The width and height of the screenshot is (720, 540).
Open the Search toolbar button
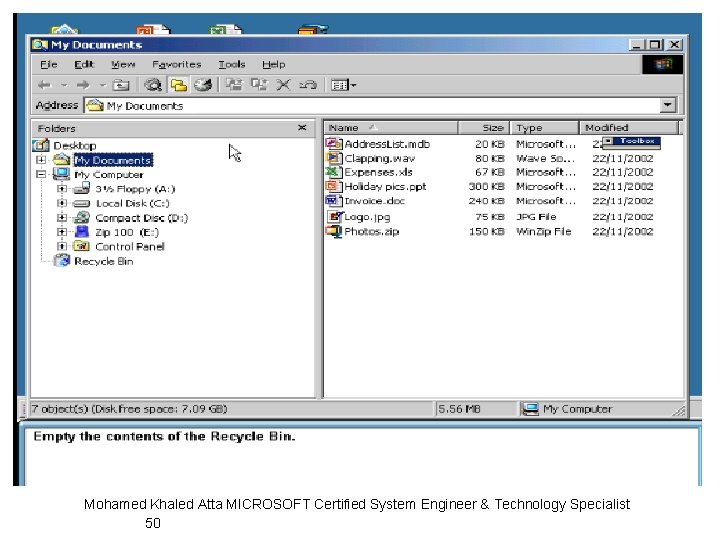coord(153,85)
